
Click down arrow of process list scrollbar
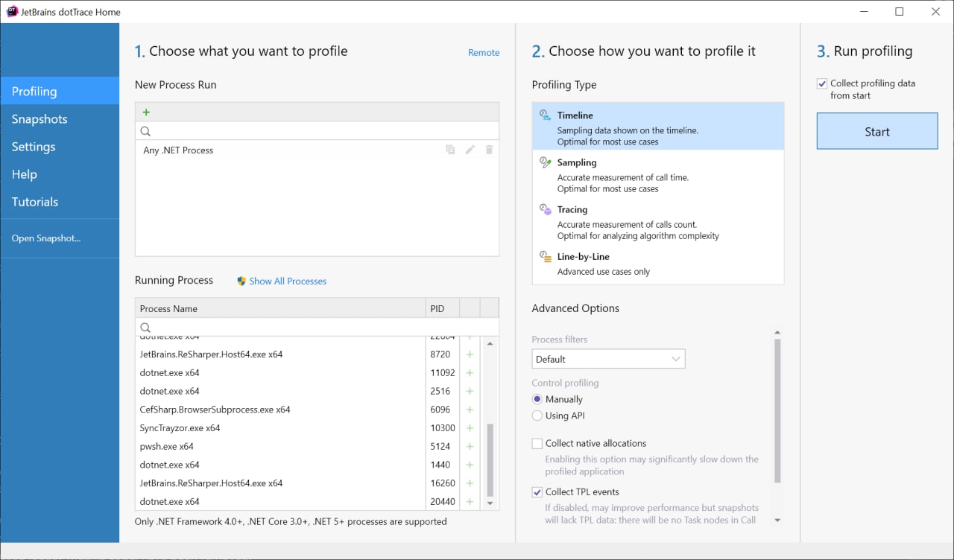pyautogui.click(x=490, y=503)
